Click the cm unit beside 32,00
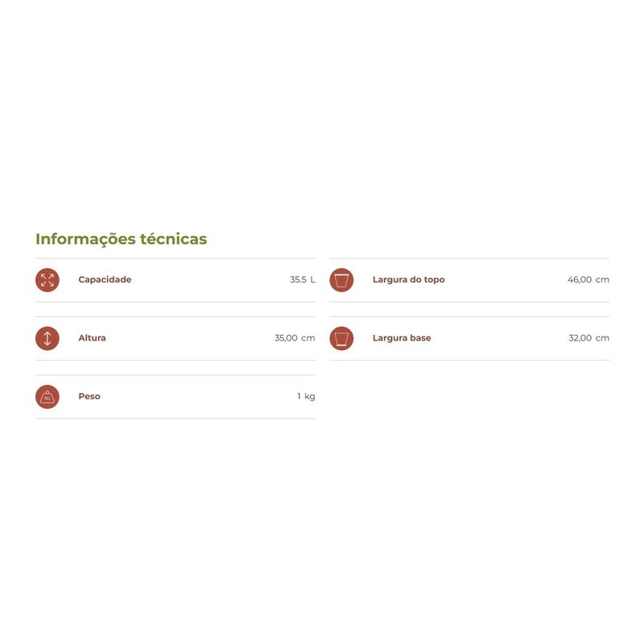 (602, 338)
